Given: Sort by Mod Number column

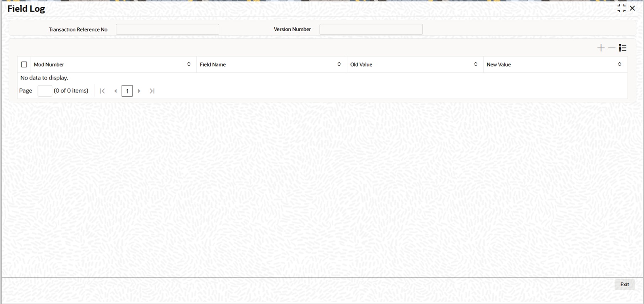Looking at the screenshot, I should (x=189, y=64).
